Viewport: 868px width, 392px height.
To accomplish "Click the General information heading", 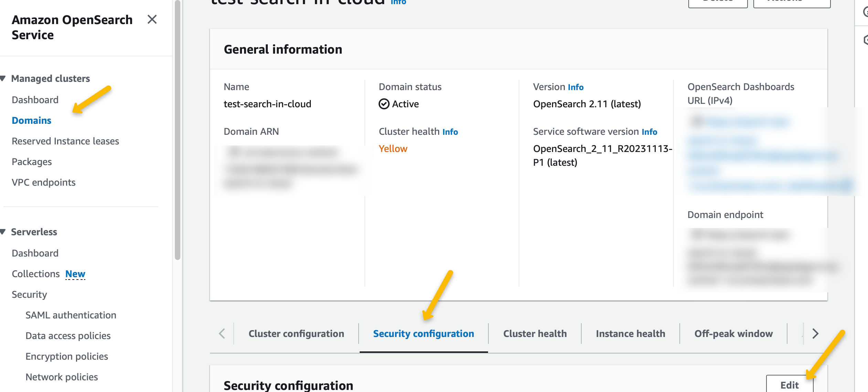I will click(x=283, y=49).
